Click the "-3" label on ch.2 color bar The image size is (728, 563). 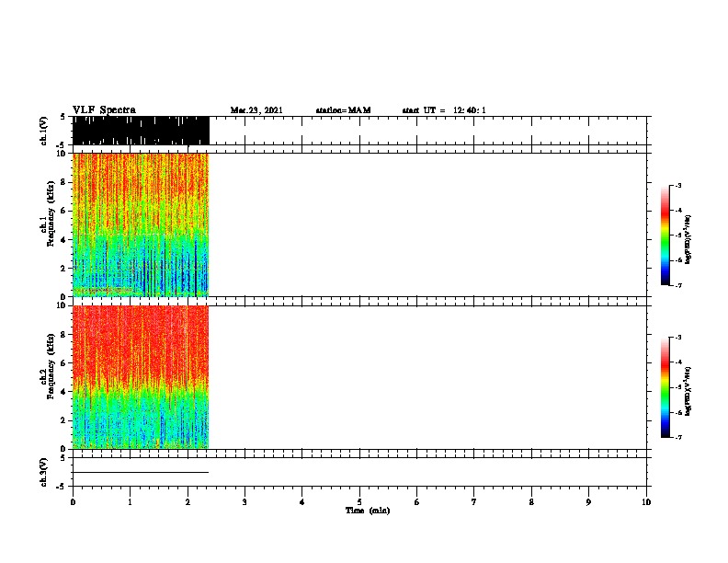pos(677,338)
